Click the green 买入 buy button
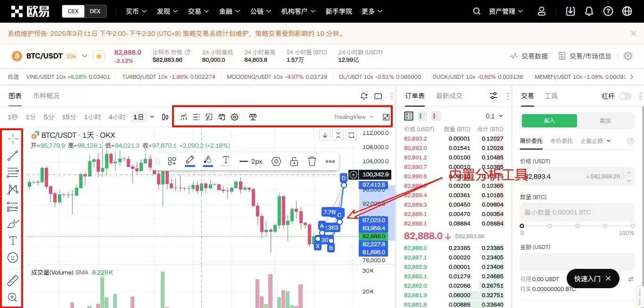The height and width of the screenshot is (308, 644). coord(548,121)
